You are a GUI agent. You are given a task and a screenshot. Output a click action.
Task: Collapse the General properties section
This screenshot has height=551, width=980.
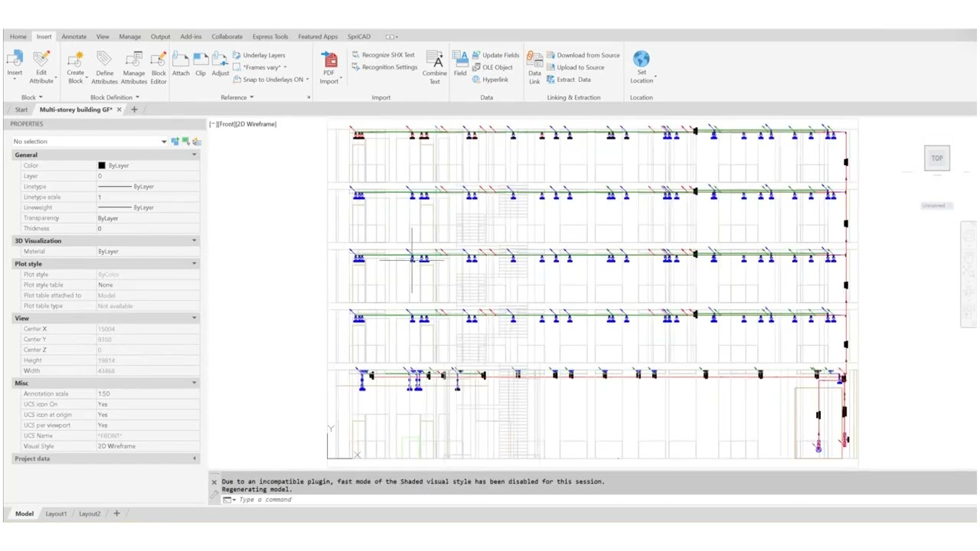pos(194,155)
